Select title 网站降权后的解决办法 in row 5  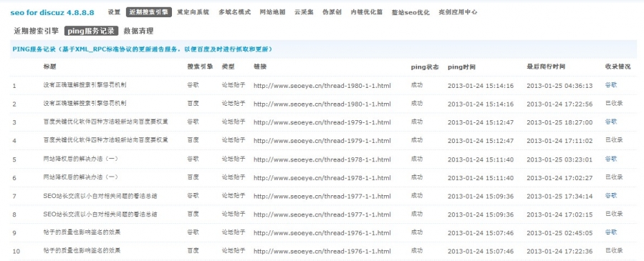tap(80, 159)
